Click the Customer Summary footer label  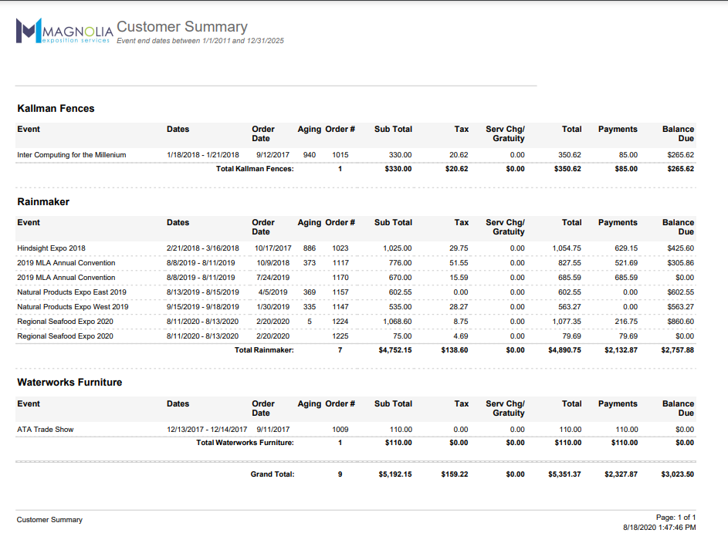coord(49,520)
